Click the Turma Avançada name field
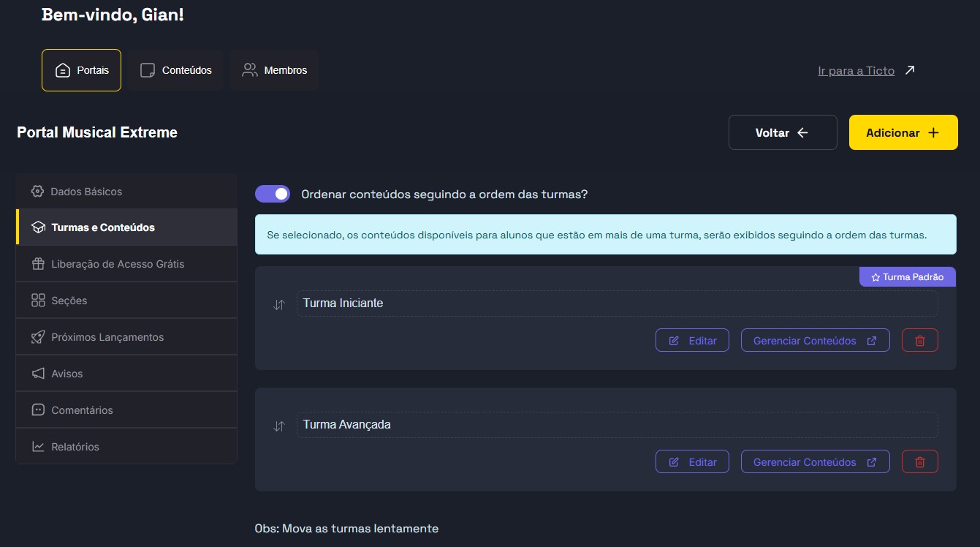The image size is (980, 547). (x=617, y=425)
